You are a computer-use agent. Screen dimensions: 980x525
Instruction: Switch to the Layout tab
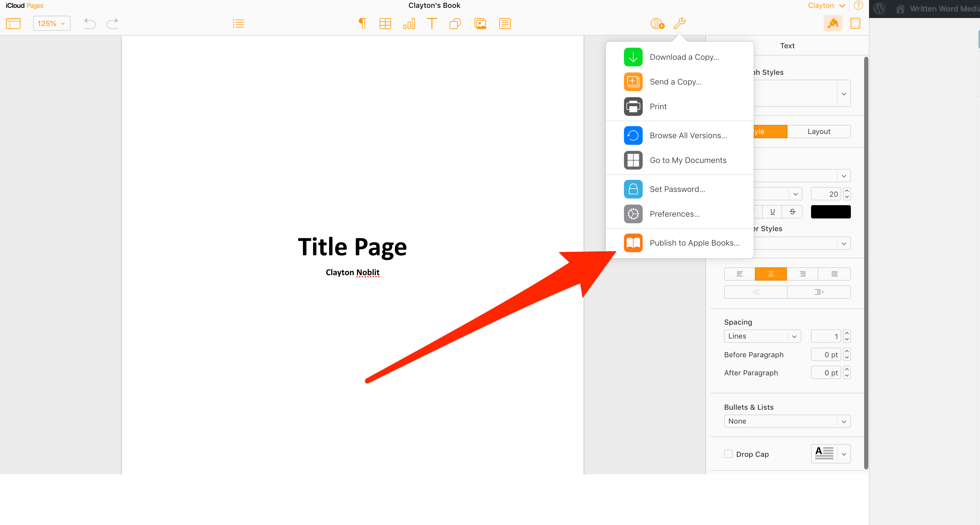click(x=819, y=132)
